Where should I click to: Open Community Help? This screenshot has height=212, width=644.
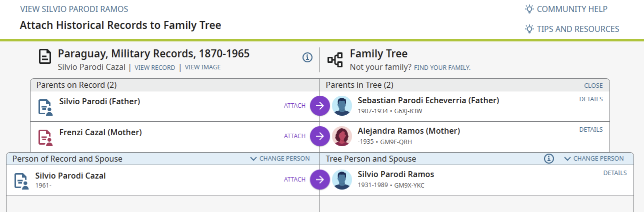566,9
